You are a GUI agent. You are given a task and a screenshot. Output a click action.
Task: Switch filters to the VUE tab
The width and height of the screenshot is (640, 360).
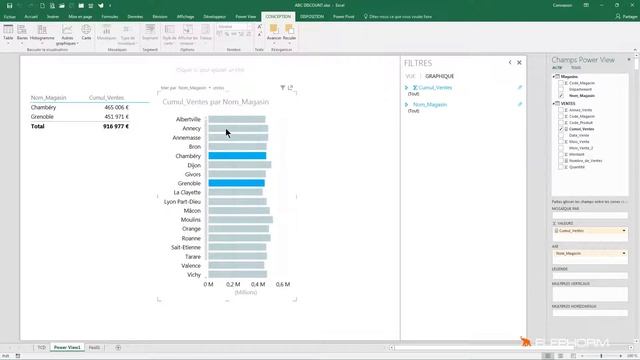coord(410,76)
